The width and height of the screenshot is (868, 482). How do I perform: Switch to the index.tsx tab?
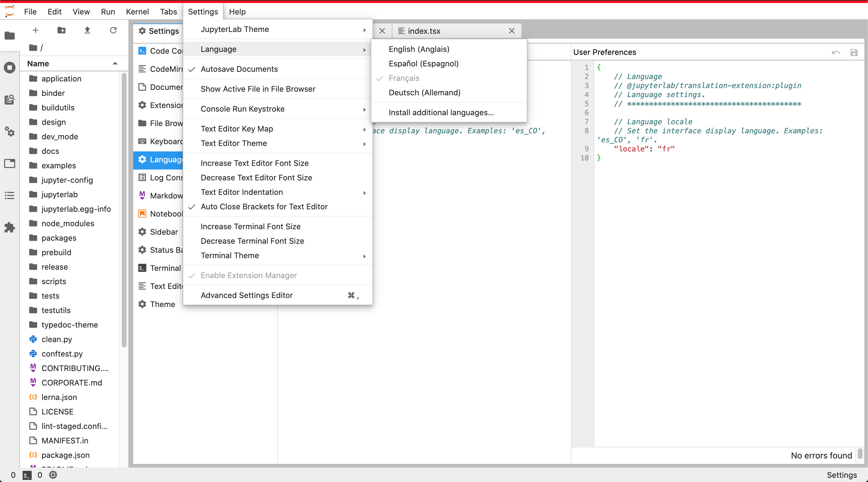423,31
